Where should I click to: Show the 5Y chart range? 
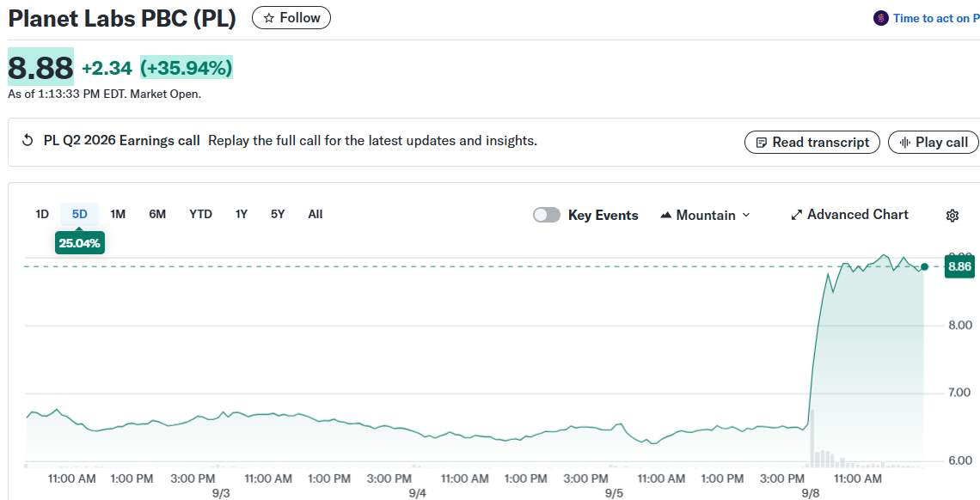tap(278, 214)
